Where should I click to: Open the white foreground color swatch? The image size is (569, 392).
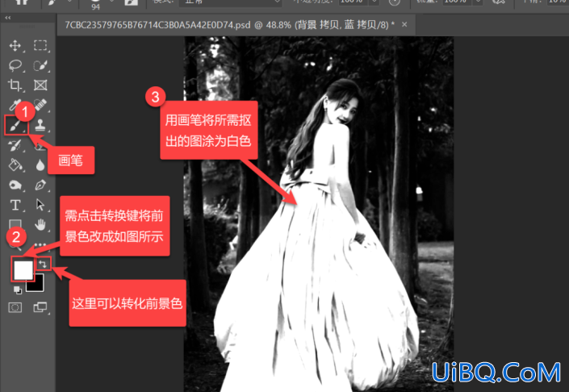23,269
